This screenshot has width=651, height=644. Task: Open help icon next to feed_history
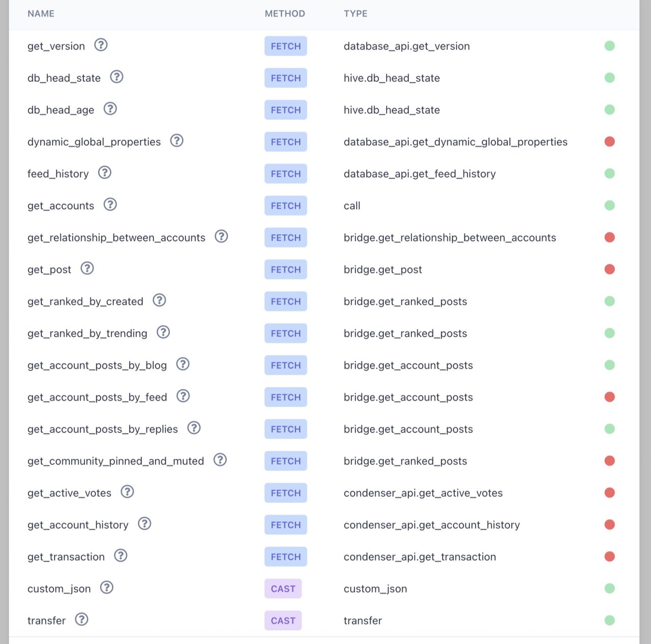point(104,172)
